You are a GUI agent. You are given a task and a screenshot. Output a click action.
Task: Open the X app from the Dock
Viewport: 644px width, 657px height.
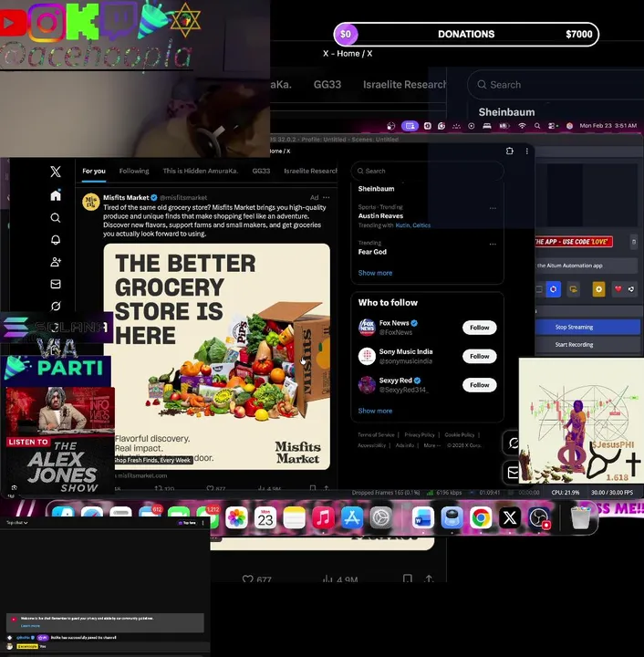click(x=510, y=518)
